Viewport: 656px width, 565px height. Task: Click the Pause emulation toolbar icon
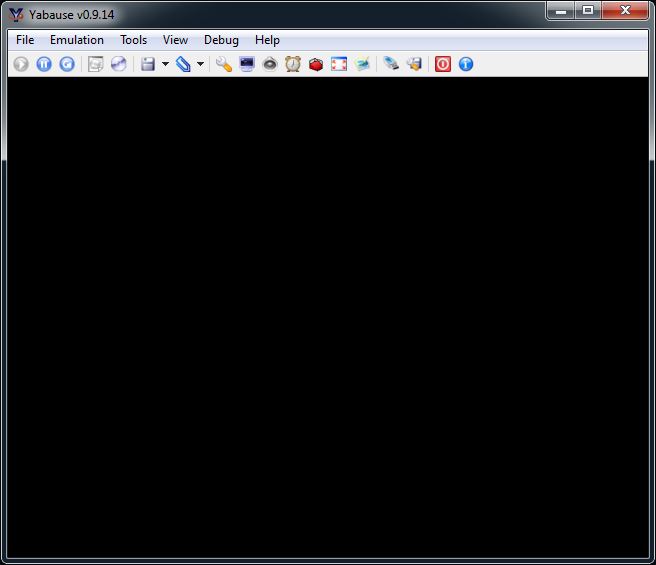(44, 64)
